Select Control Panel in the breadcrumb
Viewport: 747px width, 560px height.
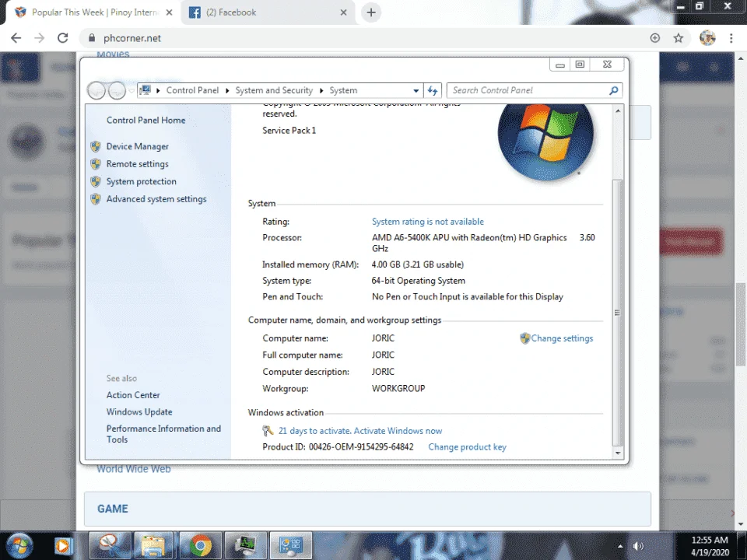pyautogui.click(x=192, y=90)
